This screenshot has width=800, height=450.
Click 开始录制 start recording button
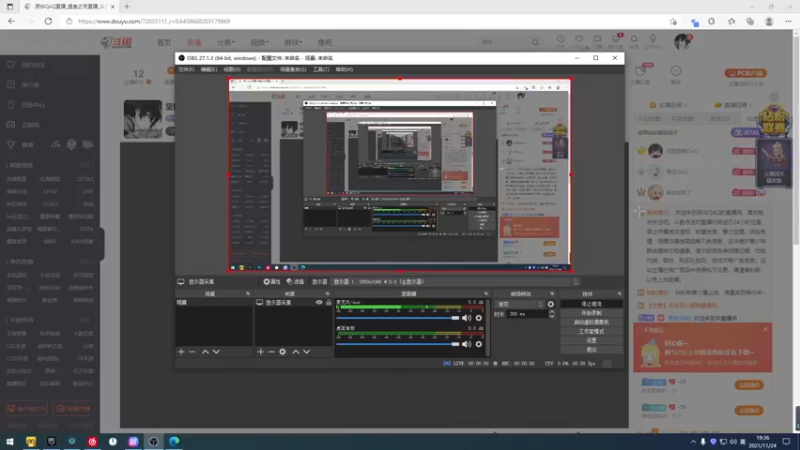[591, 313]
